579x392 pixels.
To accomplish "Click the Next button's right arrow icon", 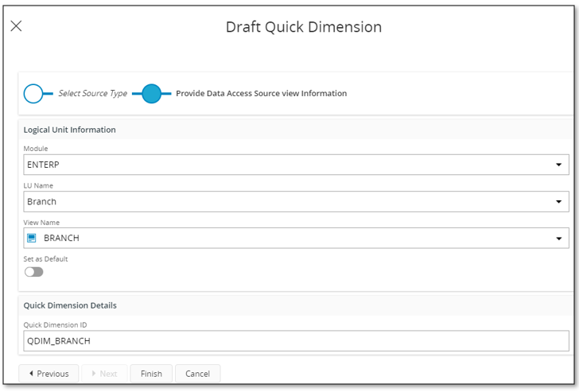I will pyautogui.click(x=94, y=373).
